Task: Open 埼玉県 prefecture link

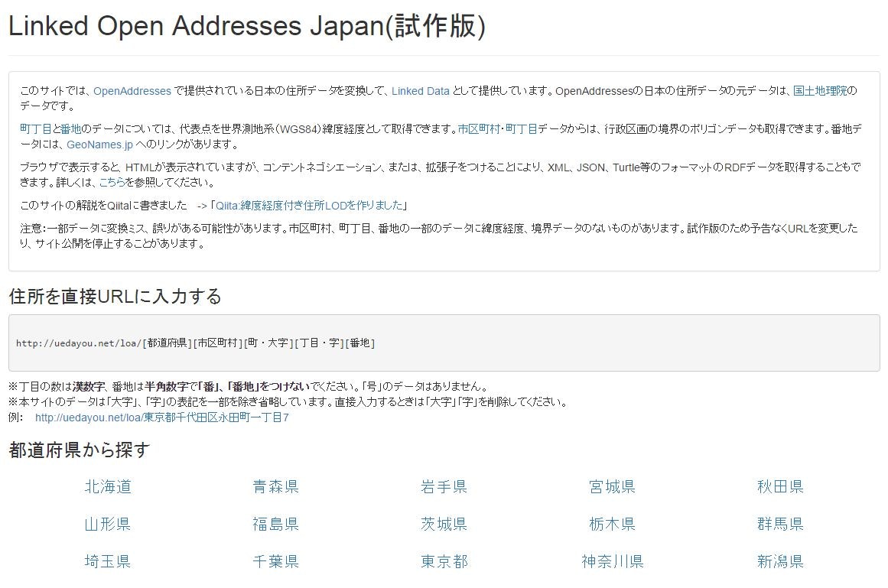Action: [x=108, y=561]
